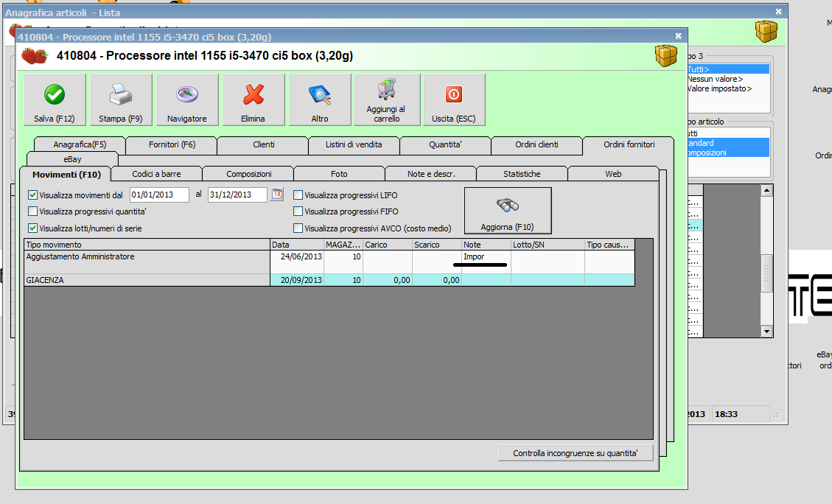Open the Note e descr. tab
The image size is (832, 504).
(x=431, y=174)
